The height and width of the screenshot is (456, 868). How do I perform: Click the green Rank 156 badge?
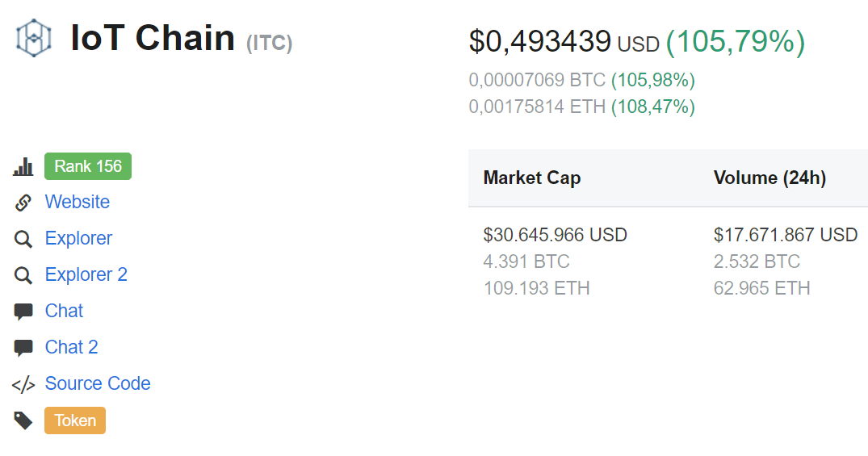[x=88, y=166]
